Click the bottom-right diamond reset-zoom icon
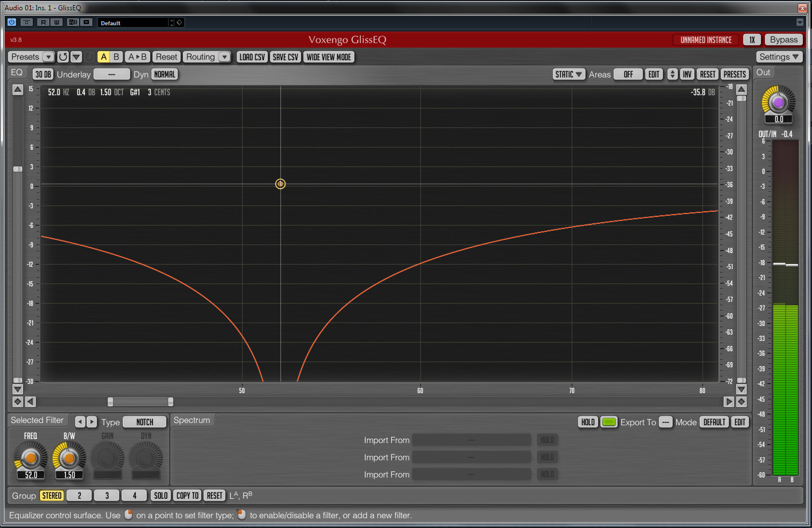Screen dimensions: 812x528 click(x=741, y=402)
